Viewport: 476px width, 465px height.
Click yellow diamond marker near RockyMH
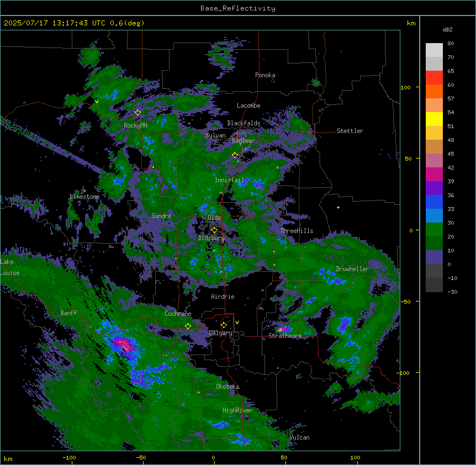(x=138, y=112)
